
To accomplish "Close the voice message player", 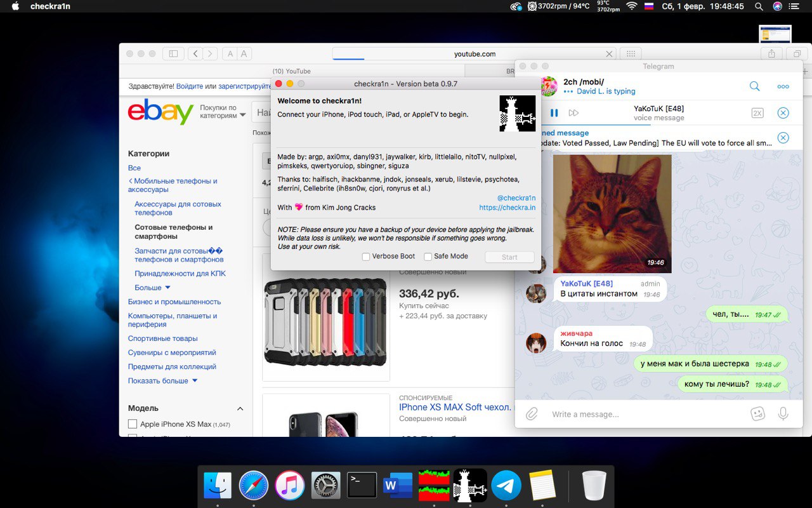I will pos(783,113).
